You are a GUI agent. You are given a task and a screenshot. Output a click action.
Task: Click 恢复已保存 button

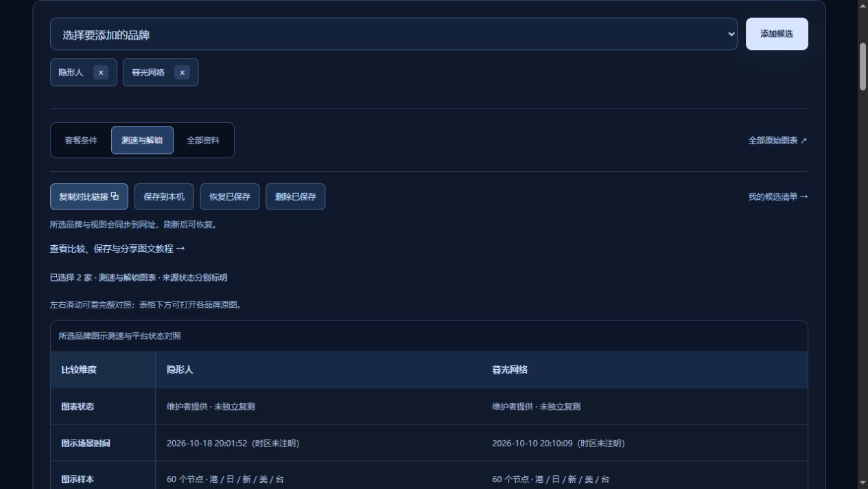230,196
